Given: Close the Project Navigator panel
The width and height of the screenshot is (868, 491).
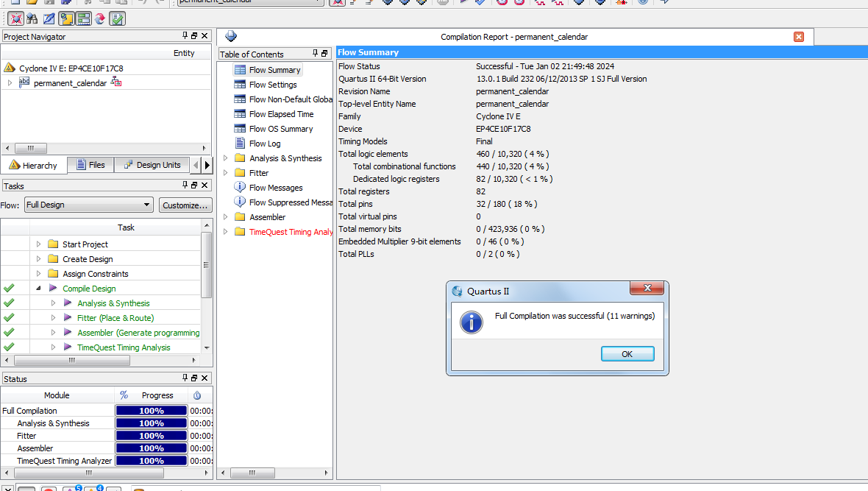Looking at the screenshot, I should pyautogui.click(x=204, y=35).
